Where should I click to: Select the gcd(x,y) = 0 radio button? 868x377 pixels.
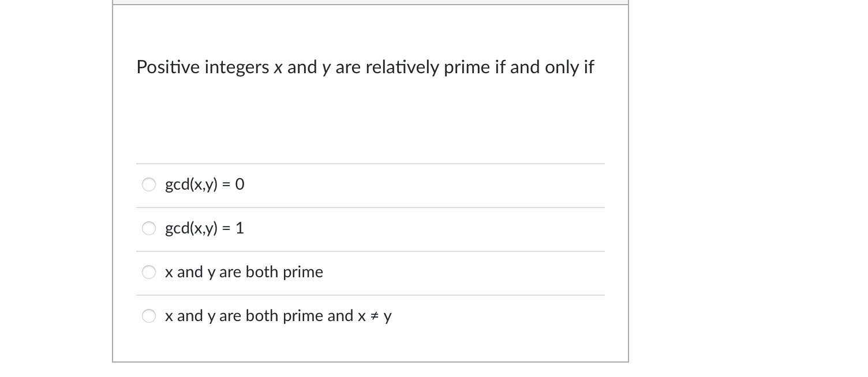pos(149,184)
